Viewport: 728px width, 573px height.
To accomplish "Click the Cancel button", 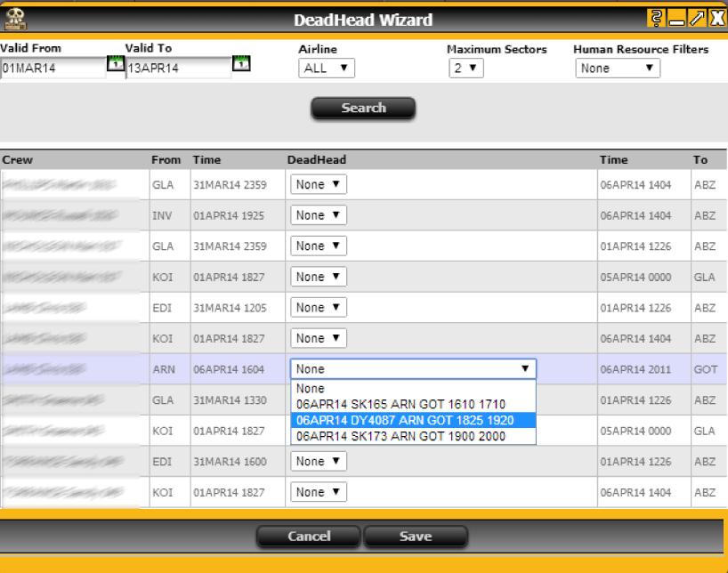I will pyautogui.click(x=308, y=537).
